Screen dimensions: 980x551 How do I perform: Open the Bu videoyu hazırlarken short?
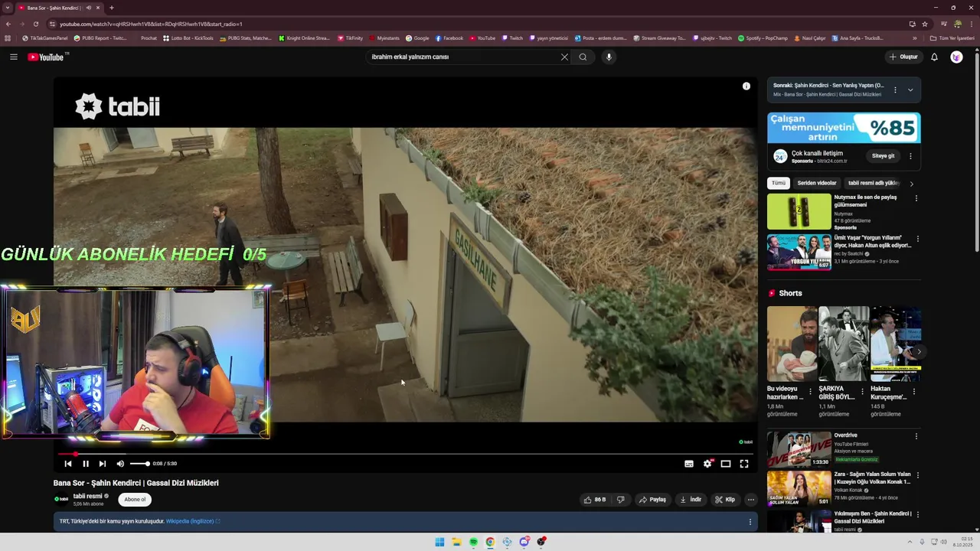tap(792, 344)
